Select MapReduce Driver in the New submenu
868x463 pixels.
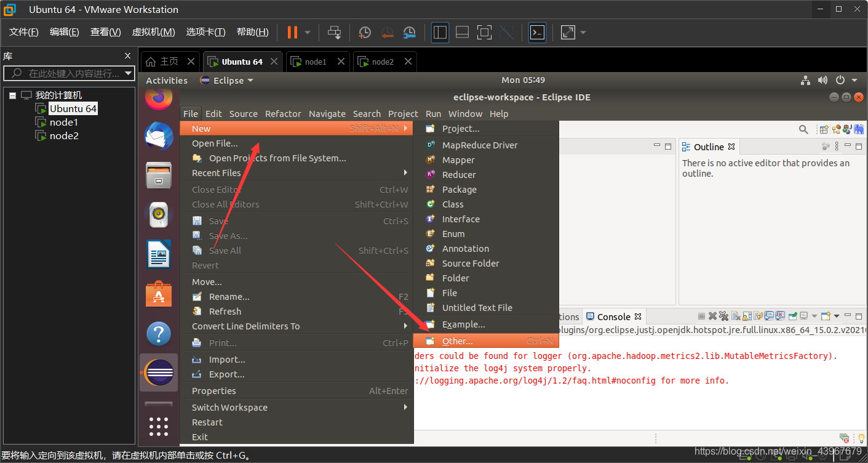(x=486, y=145)
